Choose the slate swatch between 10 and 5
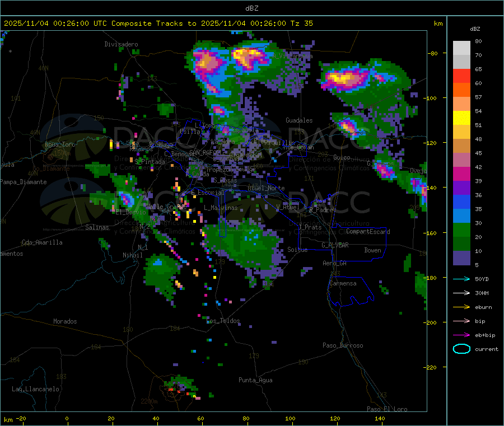The image size is (504, 426). [x=461, y=258]
